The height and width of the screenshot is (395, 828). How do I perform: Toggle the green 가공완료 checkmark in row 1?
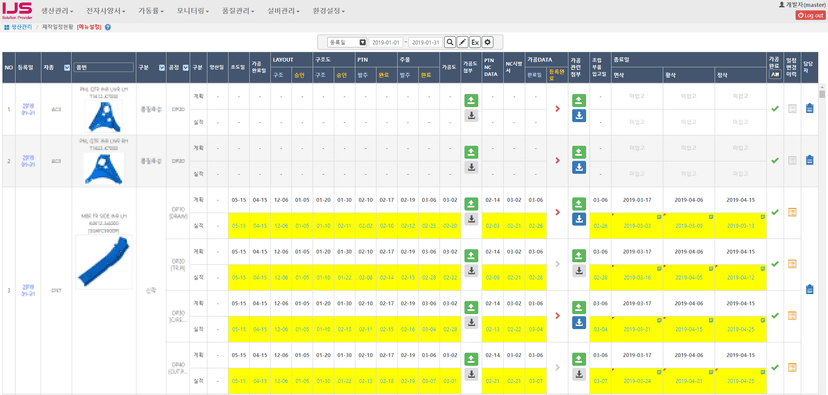click(775, 108)
